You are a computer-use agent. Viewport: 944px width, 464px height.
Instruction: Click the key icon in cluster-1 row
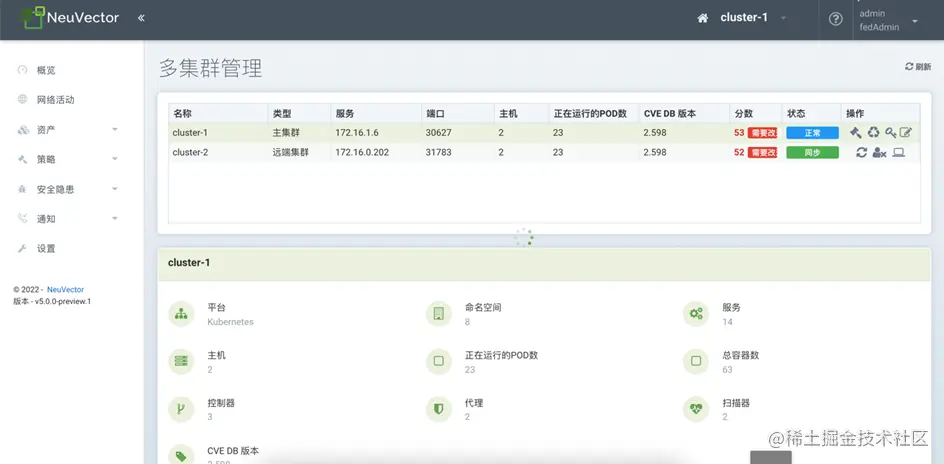click(890, 132)
